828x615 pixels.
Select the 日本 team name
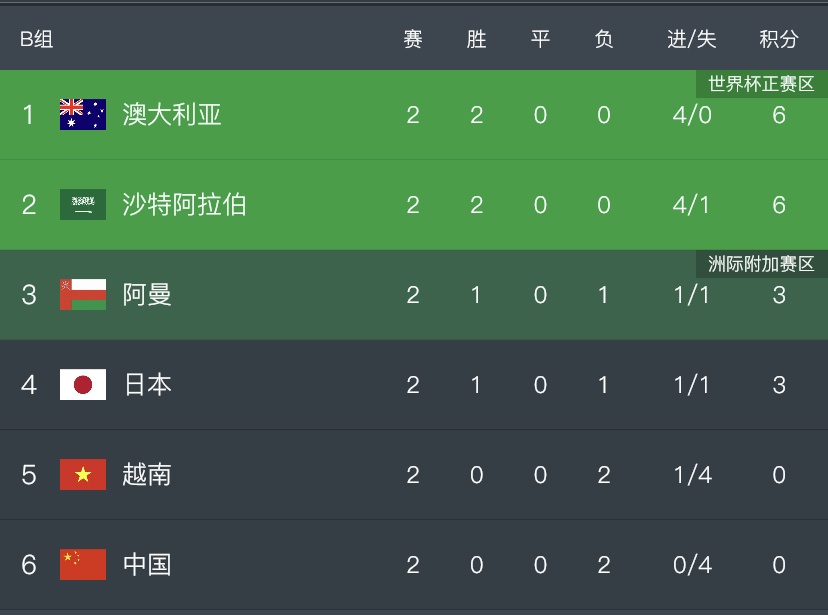147,385
